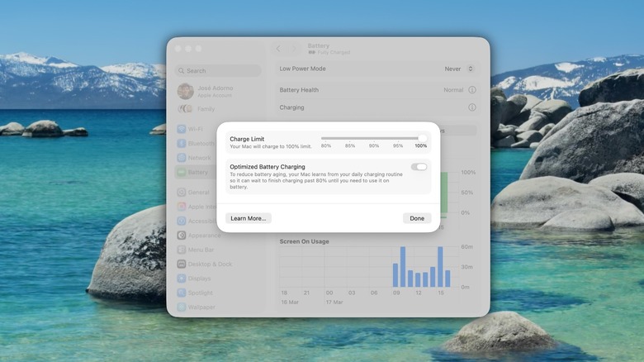Viewport: 644px width, 362px height.
Task: Click the General gear icon
Action: coord(182,192)
